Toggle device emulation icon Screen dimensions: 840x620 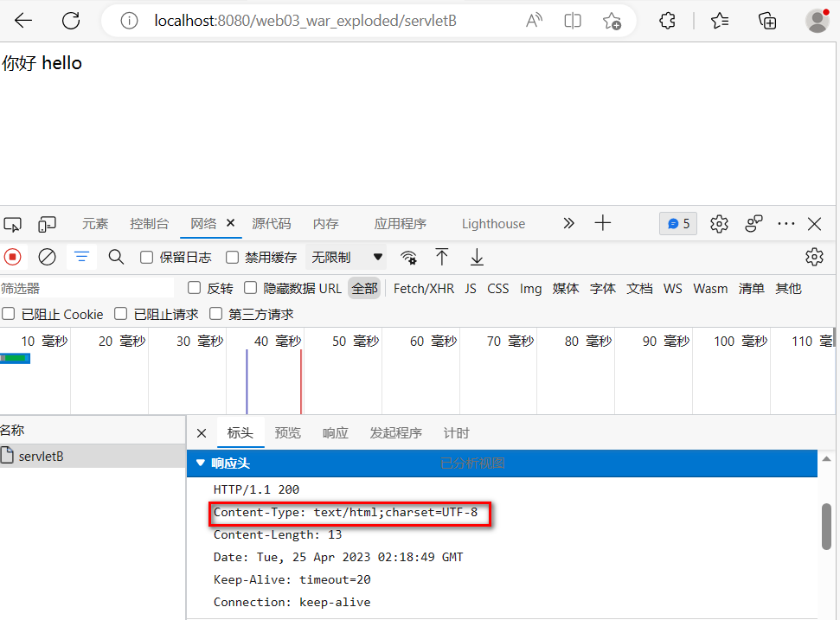(x=47, y=224)
